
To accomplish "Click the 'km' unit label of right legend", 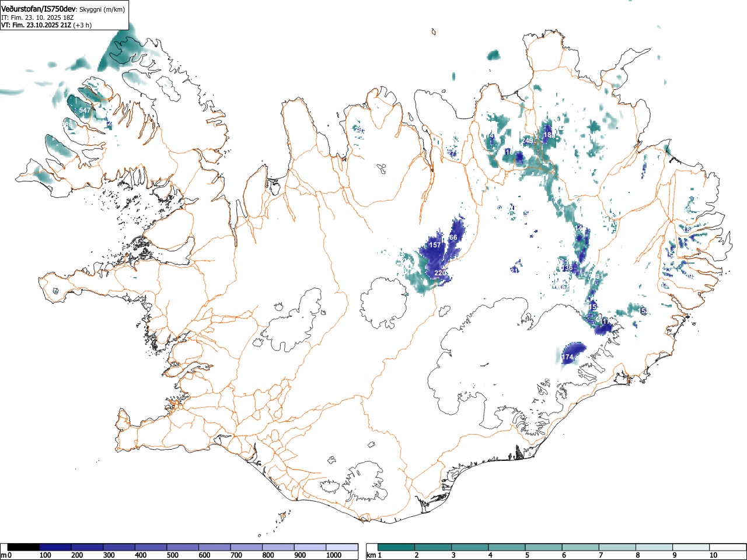I will 371,555.
